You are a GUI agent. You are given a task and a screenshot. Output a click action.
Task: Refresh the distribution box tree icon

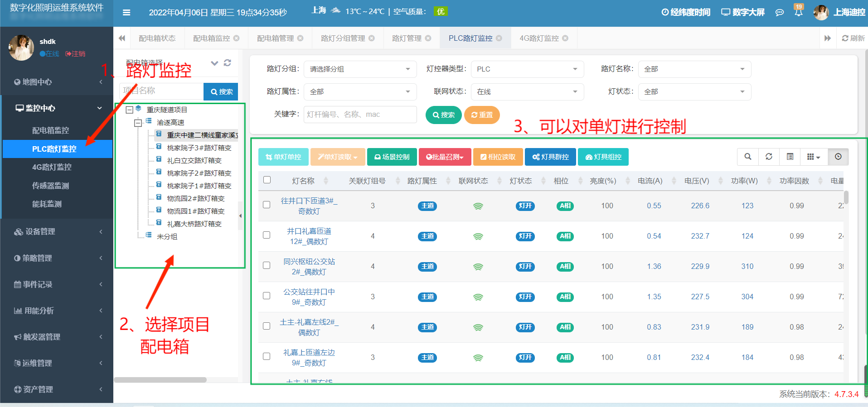point(228,63)
